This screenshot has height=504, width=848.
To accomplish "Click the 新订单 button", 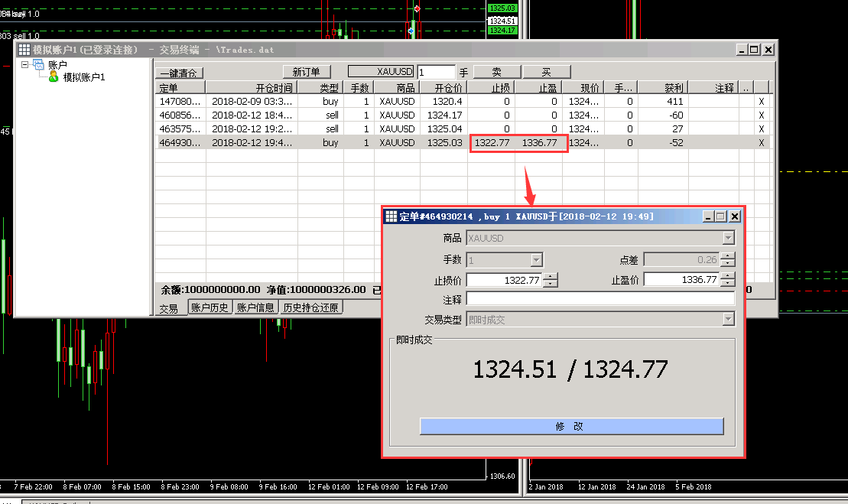I will [306, 72].
